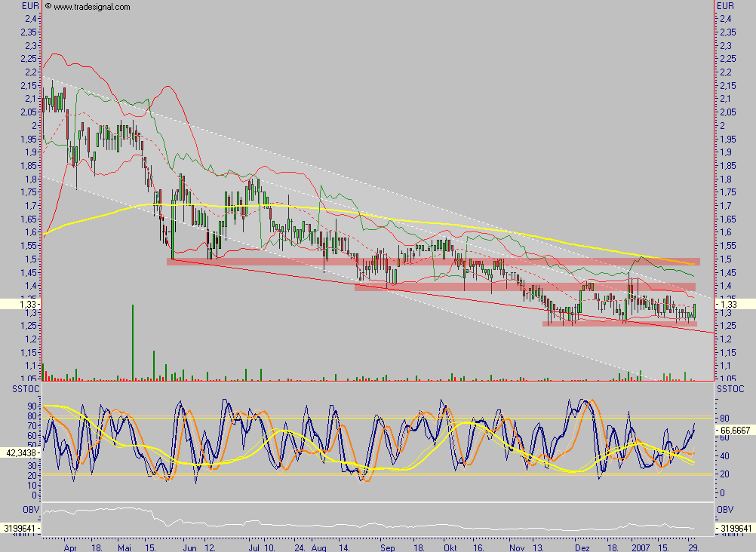Click the 2007 year marker on time axis

640,544
